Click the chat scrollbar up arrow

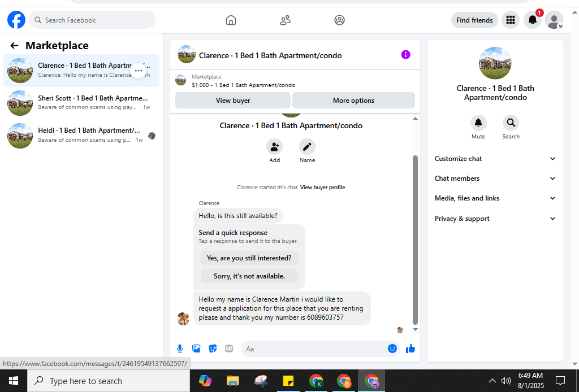(x=415, y=118)
